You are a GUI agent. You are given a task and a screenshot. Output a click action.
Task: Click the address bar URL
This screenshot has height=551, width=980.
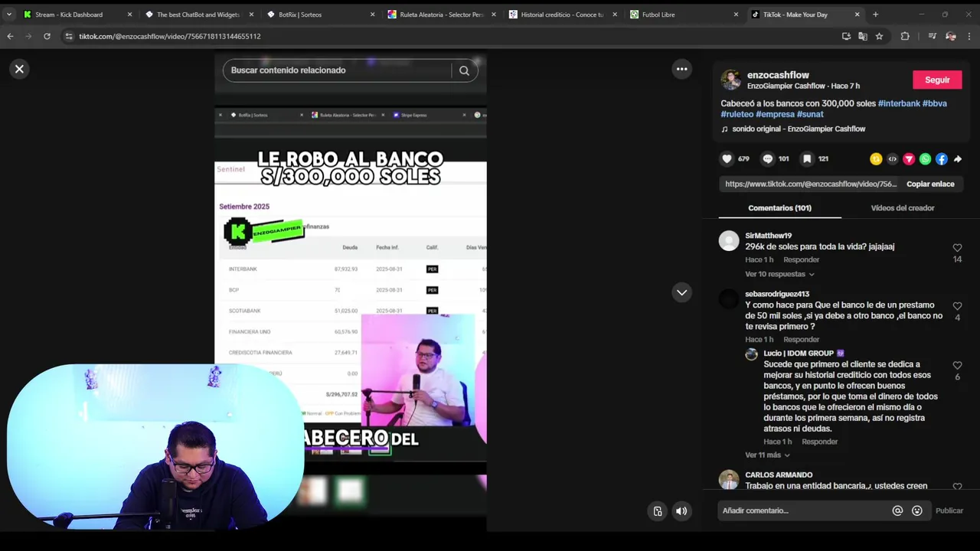click(x=169, y=36)
